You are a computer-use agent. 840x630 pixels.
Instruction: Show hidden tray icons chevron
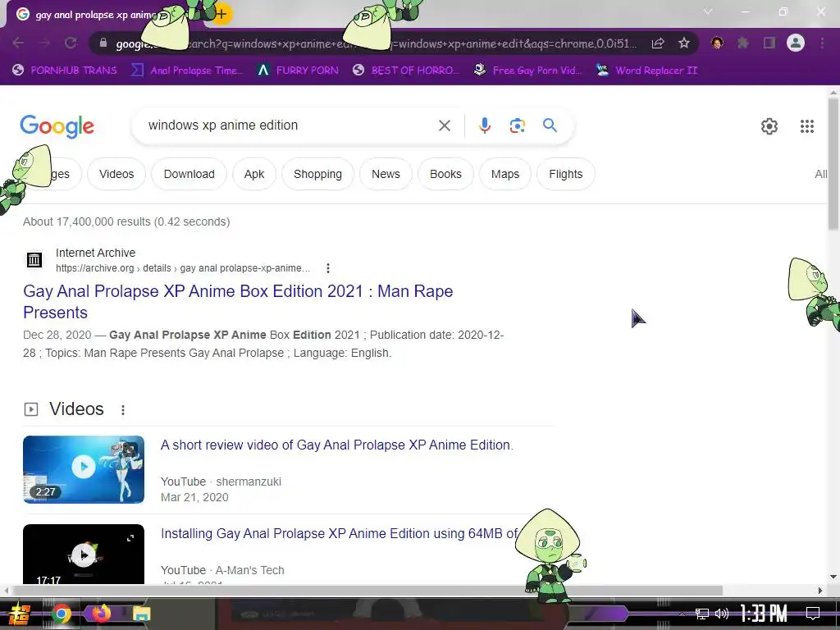(x=682, y=614)
